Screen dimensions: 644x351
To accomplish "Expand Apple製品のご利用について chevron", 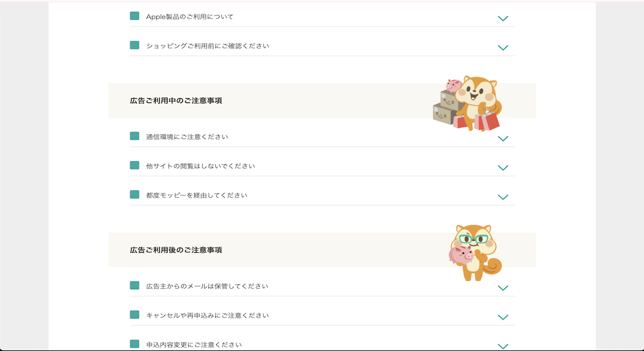I will 503,19.
